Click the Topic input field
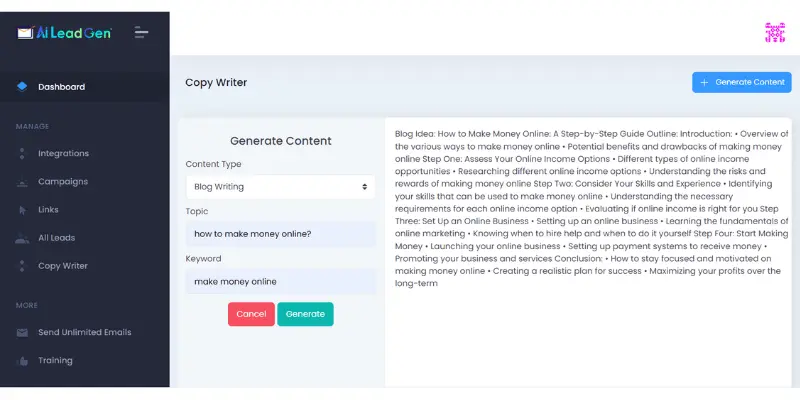The height and width of the screenshot is (400, 800). click(280, 234)
